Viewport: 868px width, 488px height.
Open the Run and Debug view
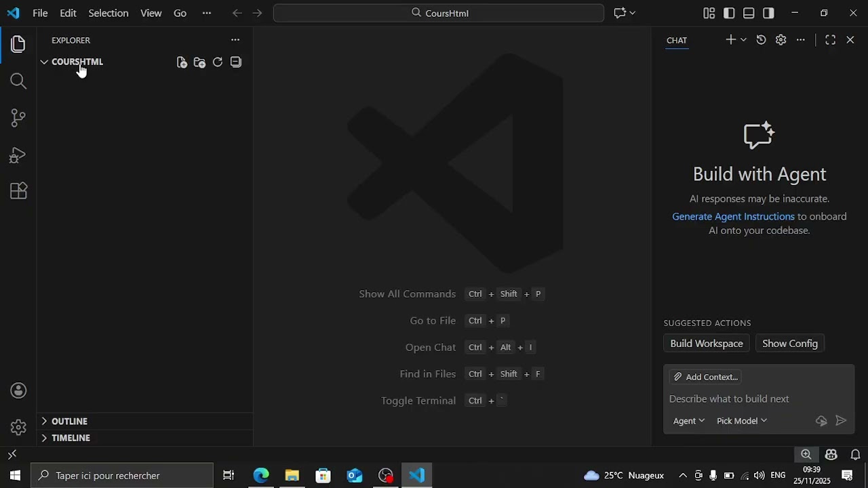click(18, 155)
